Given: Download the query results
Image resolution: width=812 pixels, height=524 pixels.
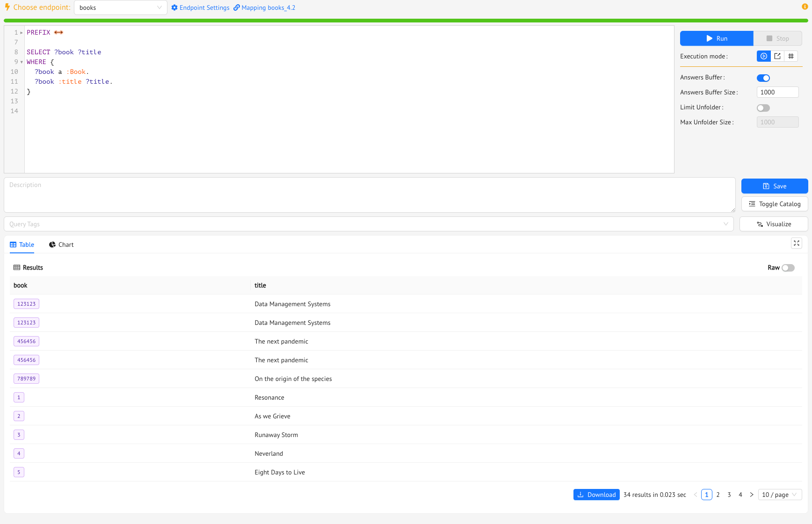Looking at the screenshot, I should (596, 494).
